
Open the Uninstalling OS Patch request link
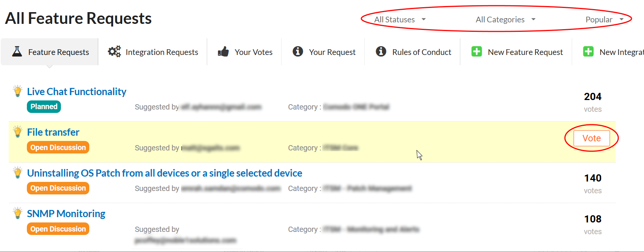(x=165, y=173)
